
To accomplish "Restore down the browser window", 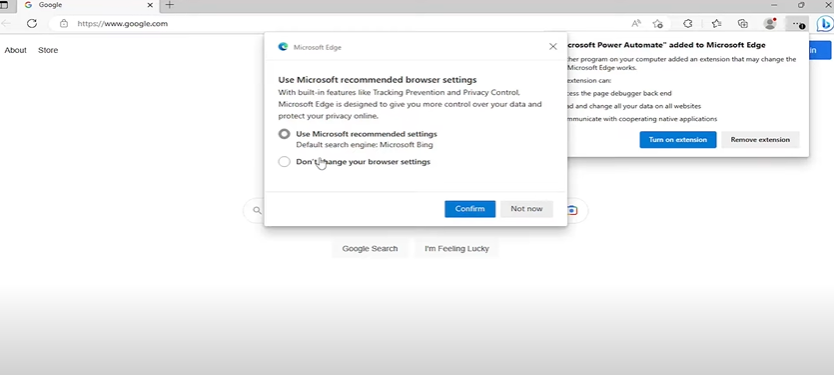I will click(801, 5).
